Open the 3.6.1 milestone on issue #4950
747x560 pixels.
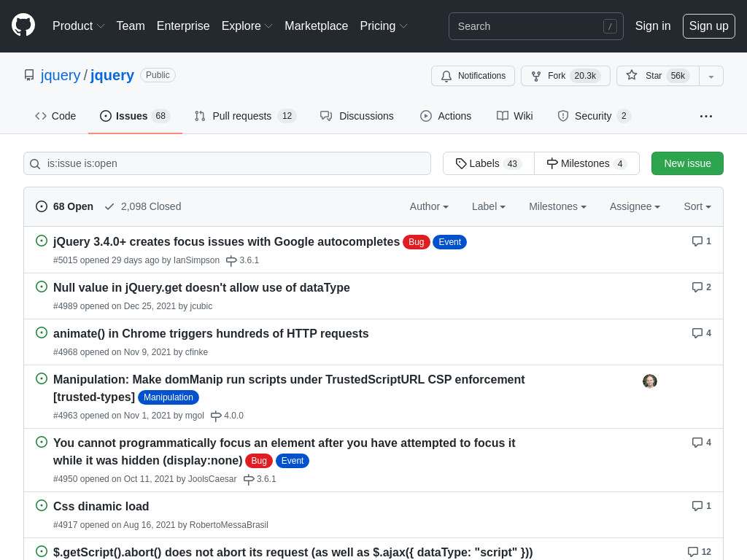260,479
